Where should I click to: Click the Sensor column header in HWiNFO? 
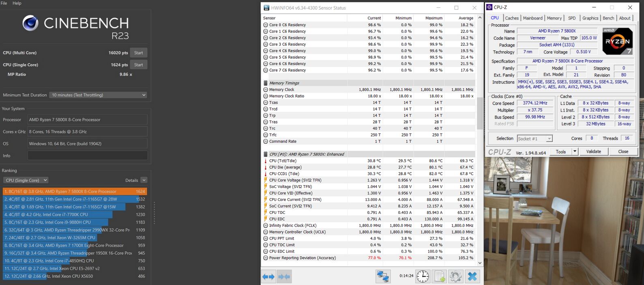(x=304, y=18)
